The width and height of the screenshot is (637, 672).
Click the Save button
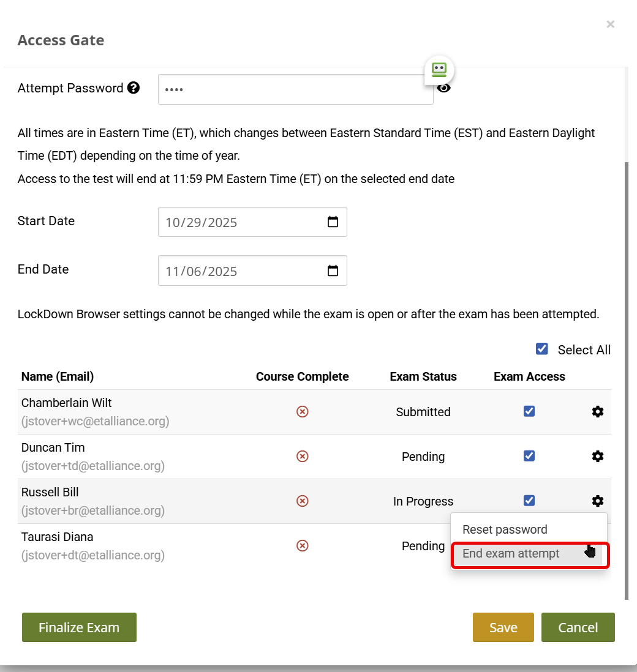pos(503,627)
